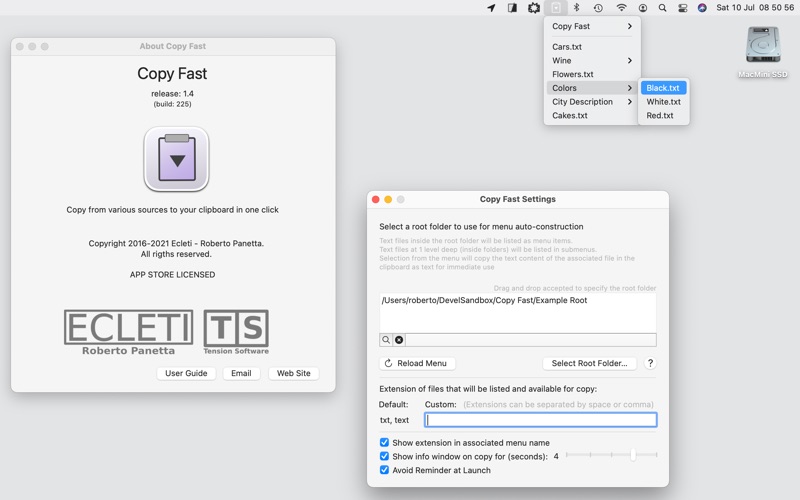Viewport: 800px width, 500px height.
Task: Toggle Show info window on copy checkbox
Action: coord(384,456)
